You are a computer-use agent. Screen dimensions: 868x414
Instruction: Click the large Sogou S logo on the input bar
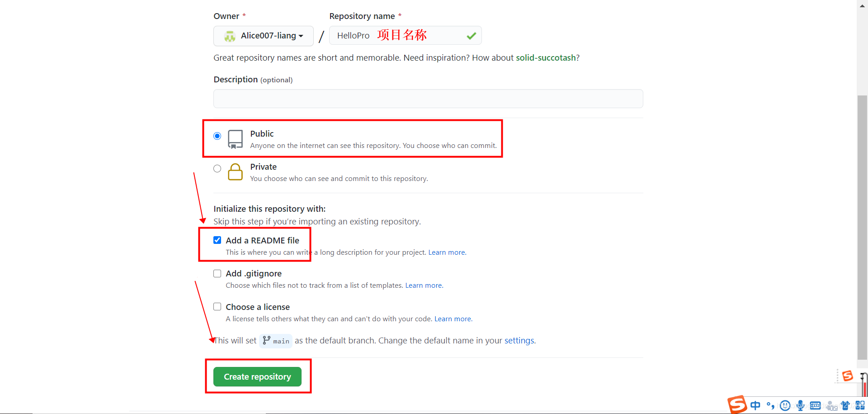(x=737, y=404)
